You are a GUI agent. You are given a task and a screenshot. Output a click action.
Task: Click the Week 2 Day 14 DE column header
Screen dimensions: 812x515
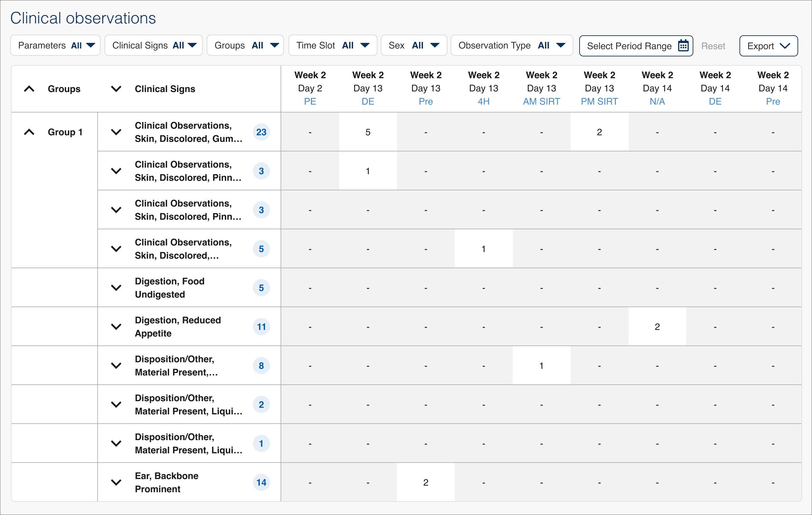click(715, 88)
